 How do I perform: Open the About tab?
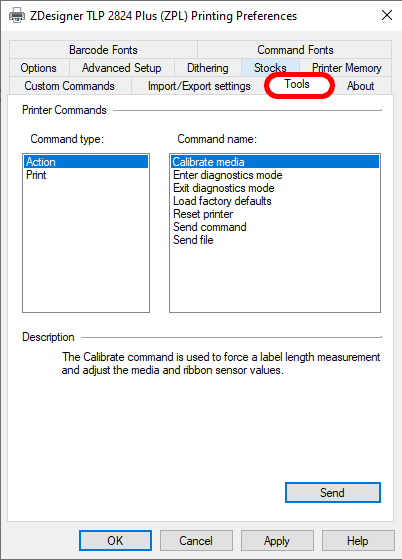(361, 86)
